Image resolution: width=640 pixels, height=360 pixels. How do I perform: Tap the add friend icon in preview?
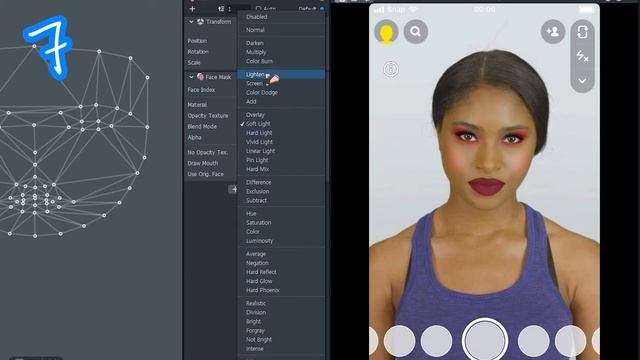point(553,31)
